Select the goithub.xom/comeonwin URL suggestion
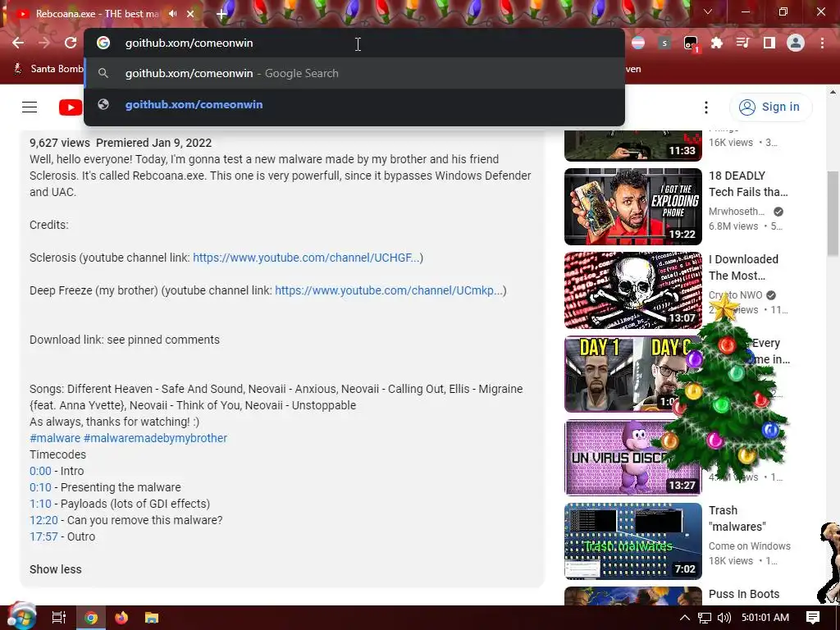Image resolution: width=840 pixels, height=630 pixels. 354,104
